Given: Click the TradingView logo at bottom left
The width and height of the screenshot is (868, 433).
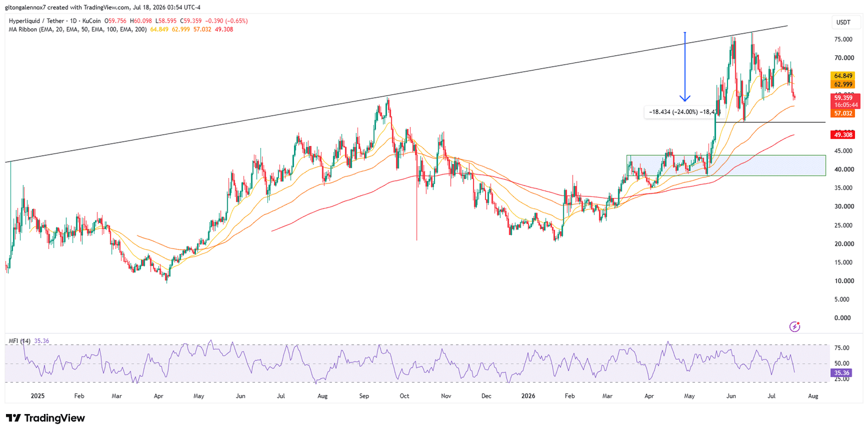Looking at the screenshot, I should (46, 418).
